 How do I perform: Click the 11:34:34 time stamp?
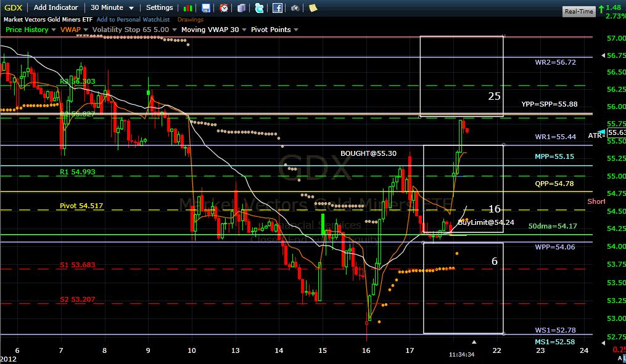coord(461,354)
